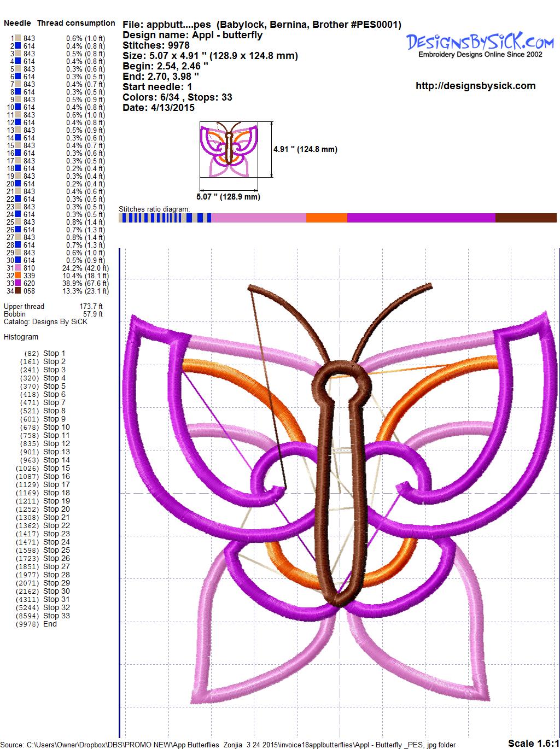Select Stop 1 in histogram list
This screenshot has width=560, height=749.
[x=54, y=354]
